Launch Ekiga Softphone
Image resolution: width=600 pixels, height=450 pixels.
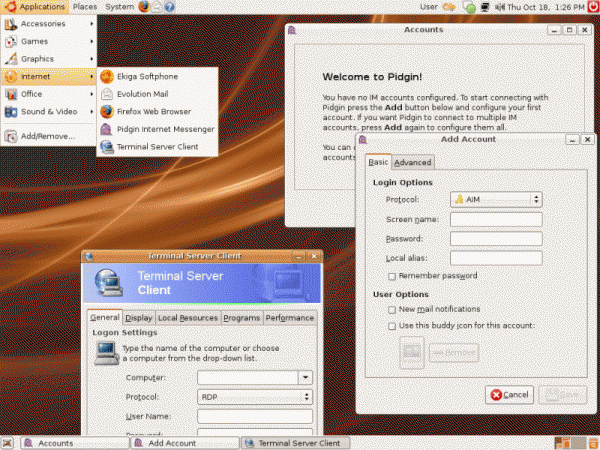pos(157,77)
